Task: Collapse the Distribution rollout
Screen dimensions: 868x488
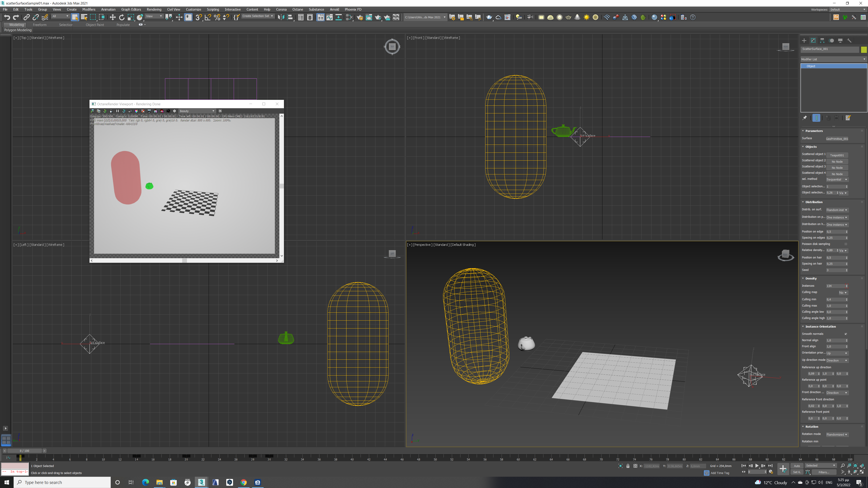Action: (x=814, y=202)
